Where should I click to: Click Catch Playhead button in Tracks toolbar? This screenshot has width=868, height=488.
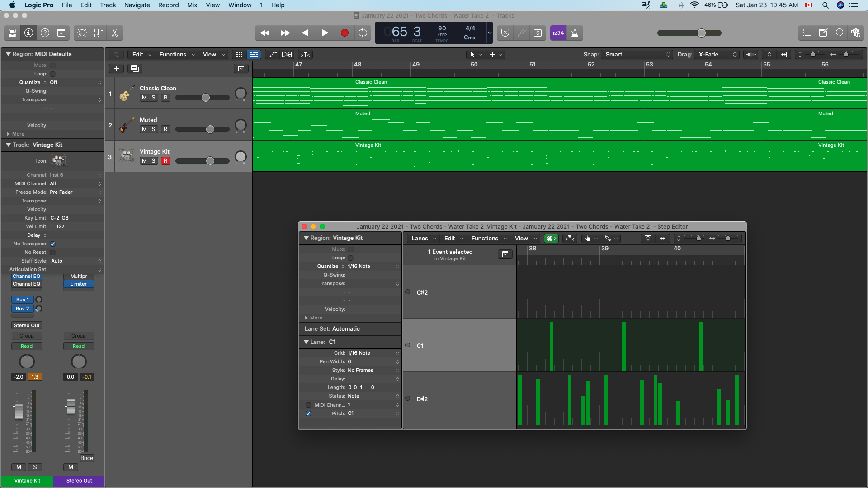(306, 55)
